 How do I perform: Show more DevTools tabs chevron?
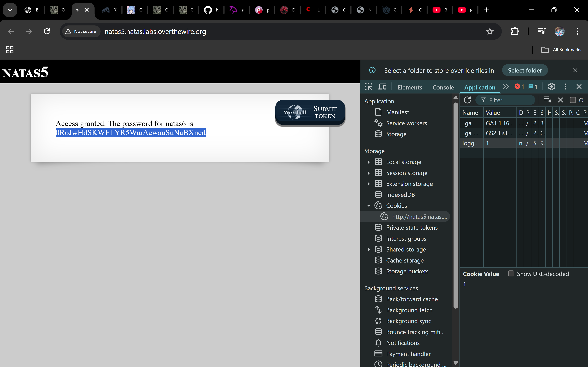pos(506,87)
